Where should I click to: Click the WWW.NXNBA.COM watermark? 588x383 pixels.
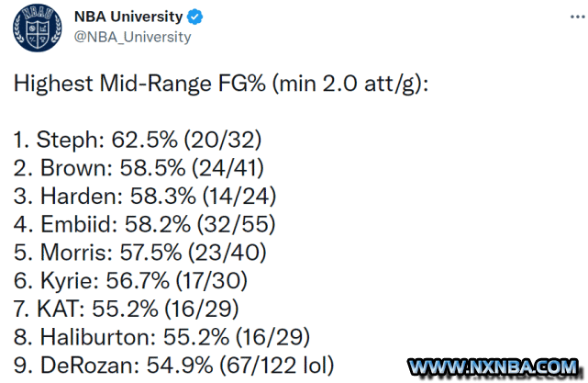(494, 366)
